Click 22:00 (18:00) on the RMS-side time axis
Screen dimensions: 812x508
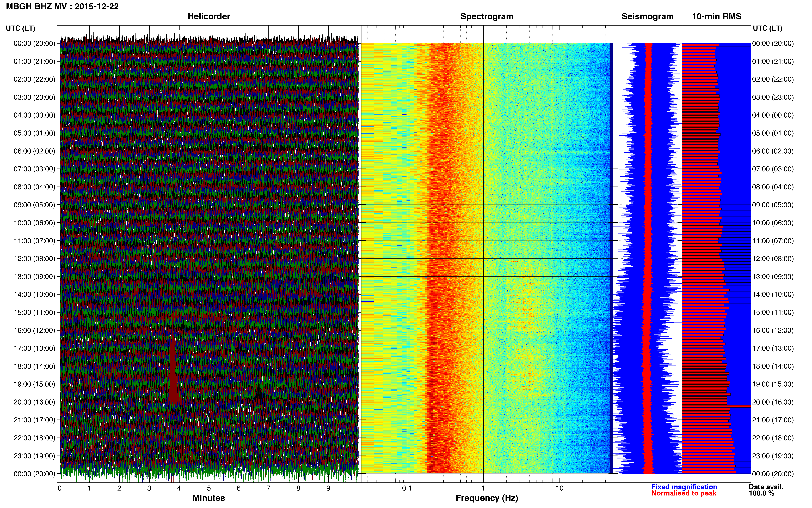[x=773, y=438]
